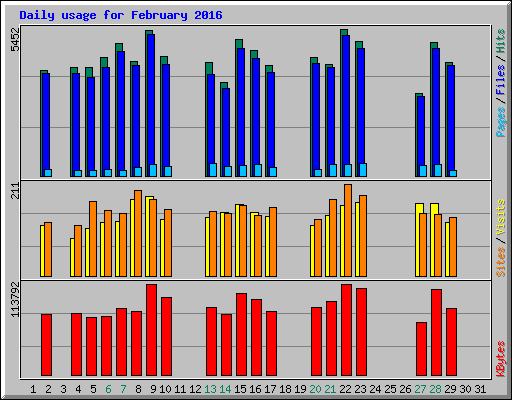
Task: Click the red KBytes bar for day 9
Action: pyautogui.click(x=151, y=330)
